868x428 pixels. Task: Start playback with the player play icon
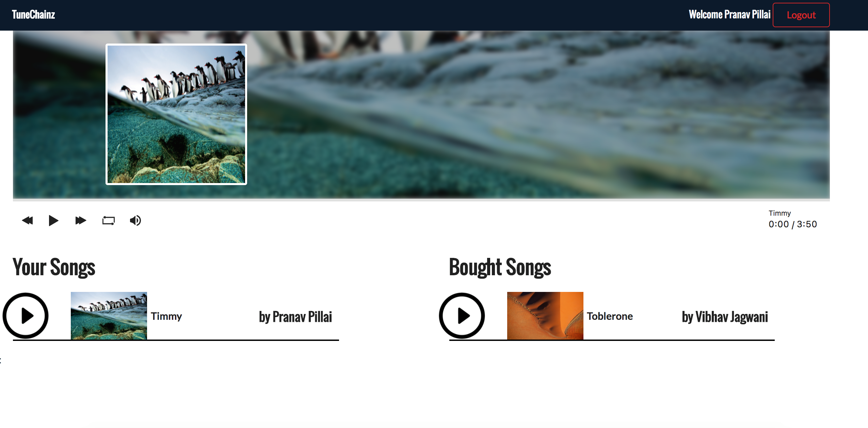53,220
